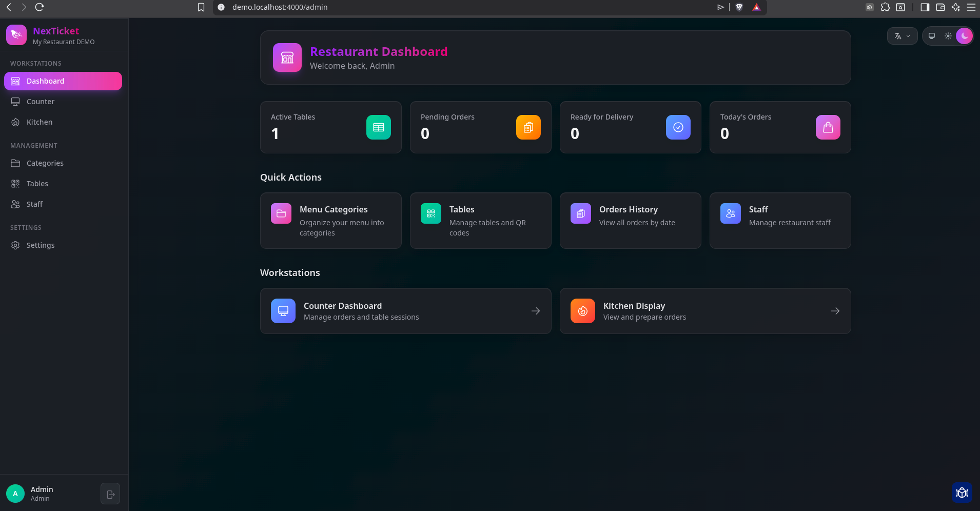
Task: Open the Kitchen Display workstation card
Action: [x=704, y=310]
